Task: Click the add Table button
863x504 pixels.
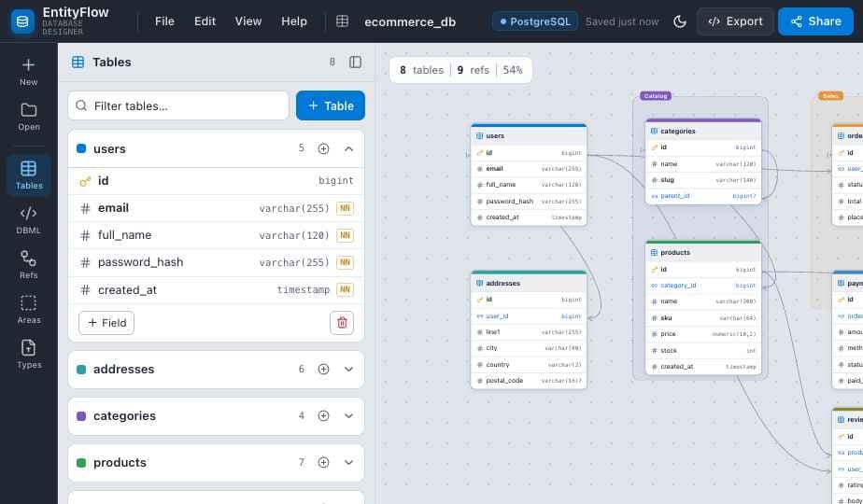Action: (331, 105)
